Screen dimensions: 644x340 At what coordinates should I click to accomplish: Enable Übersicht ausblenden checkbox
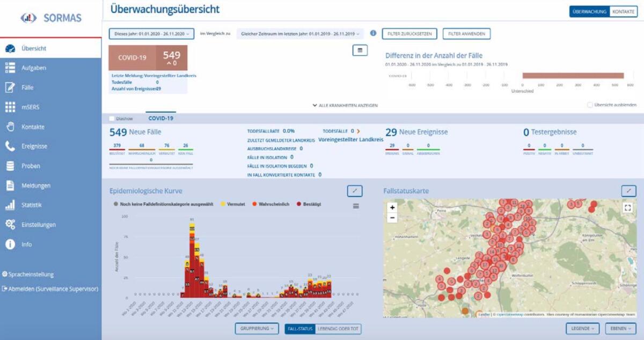point(590,105)
